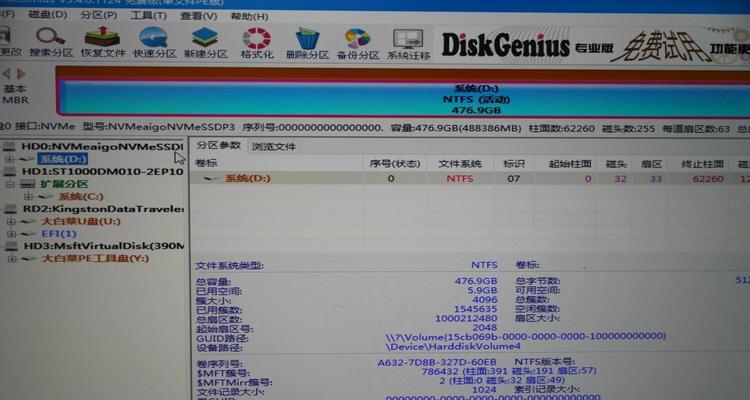Click the 07 identifier cell
Image resolution: width=750 pixels, height=400 pixels.
coord(513,178)
